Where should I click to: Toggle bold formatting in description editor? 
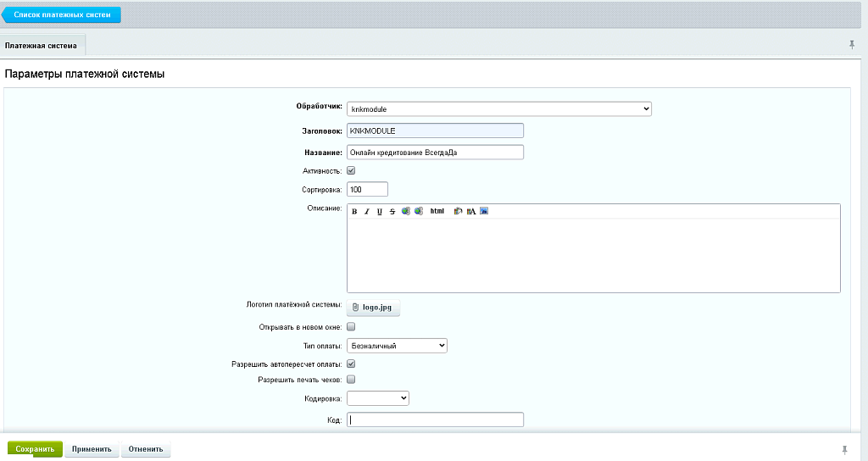[x=354, y=211]
